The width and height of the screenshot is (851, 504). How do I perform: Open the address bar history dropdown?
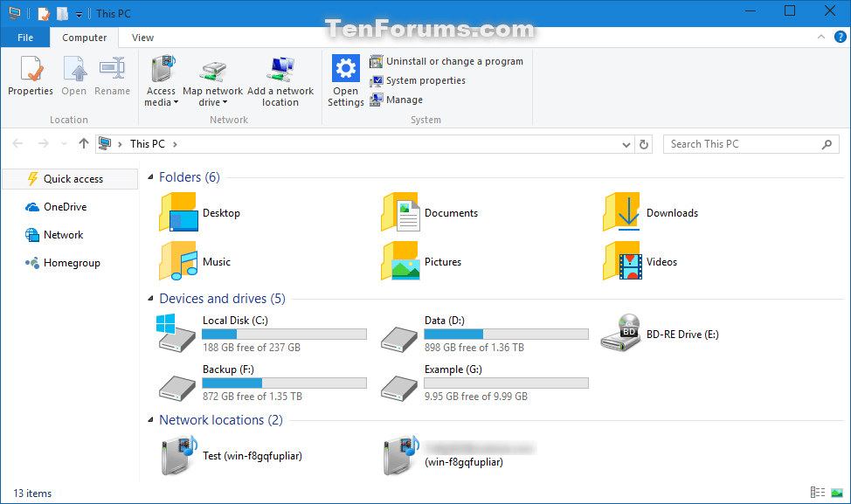point(626,143)
